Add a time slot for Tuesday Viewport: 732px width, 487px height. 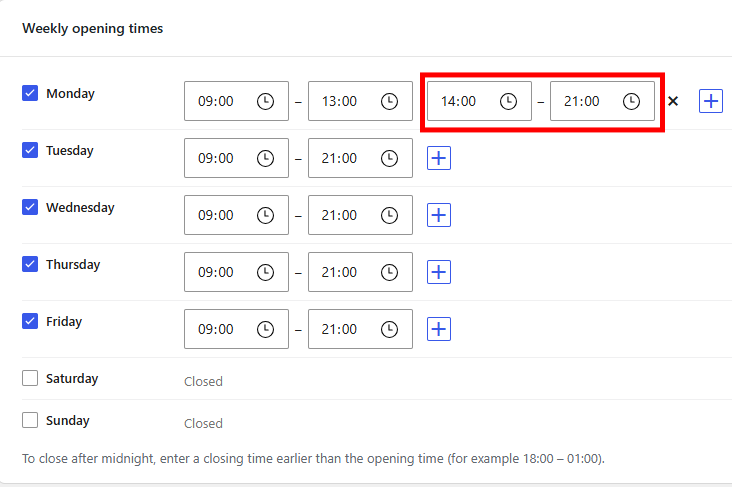coord(439,158)
